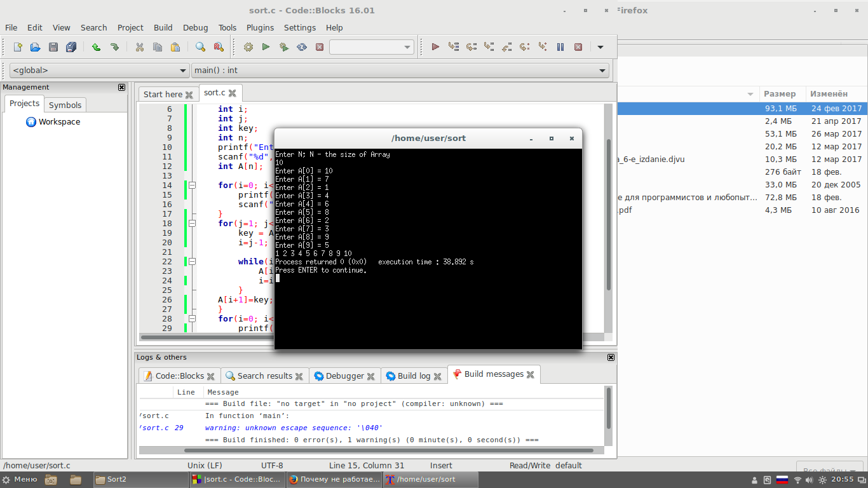
Task: Open the volume control tray icon
Action: [811, 480]
